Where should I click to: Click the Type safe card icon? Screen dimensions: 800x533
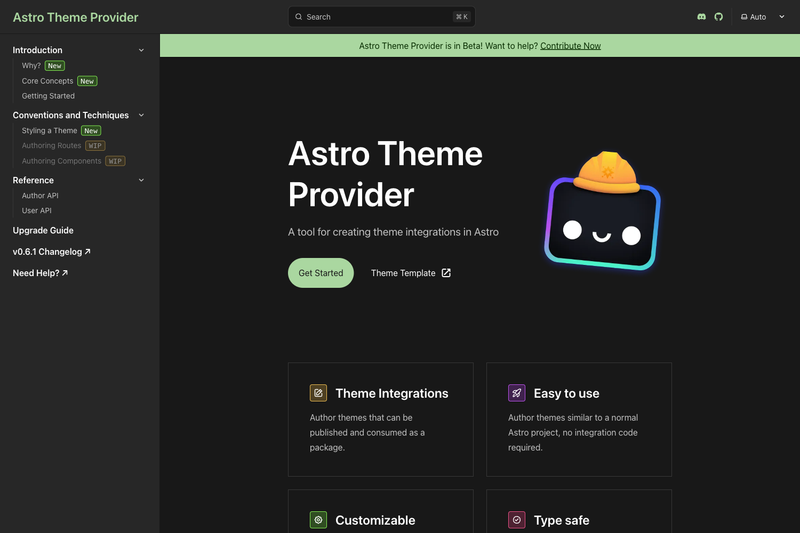coord(516,520)
